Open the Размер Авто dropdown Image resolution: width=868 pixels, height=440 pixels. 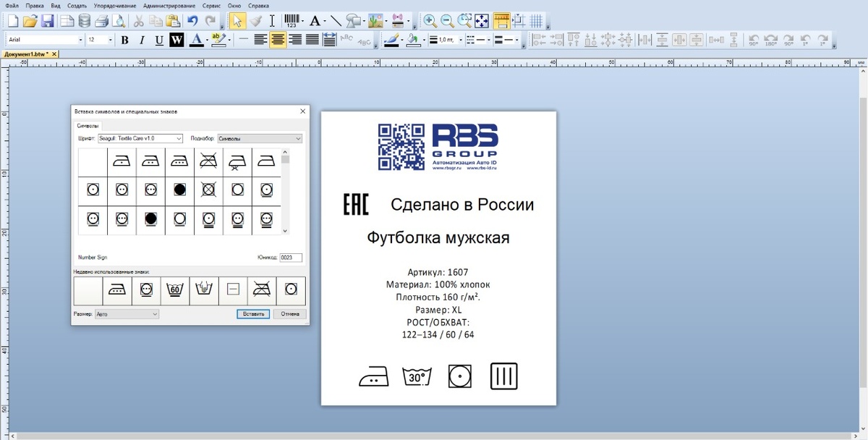tap(127, 314)
